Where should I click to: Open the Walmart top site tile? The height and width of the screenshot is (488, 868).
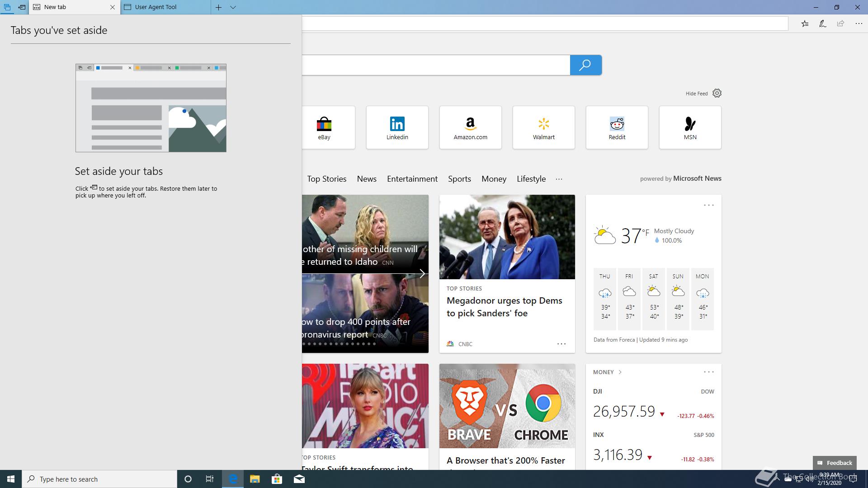point(543,127)
